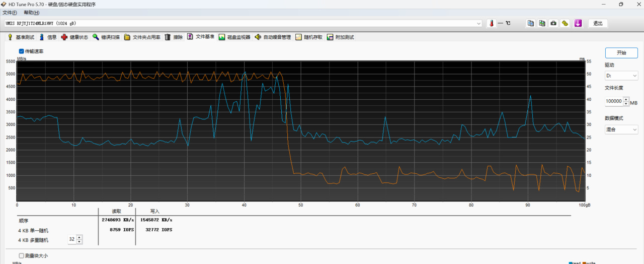Click the 32772 IOPS write value
Screen dimensions: 644x264
(158, 230)
